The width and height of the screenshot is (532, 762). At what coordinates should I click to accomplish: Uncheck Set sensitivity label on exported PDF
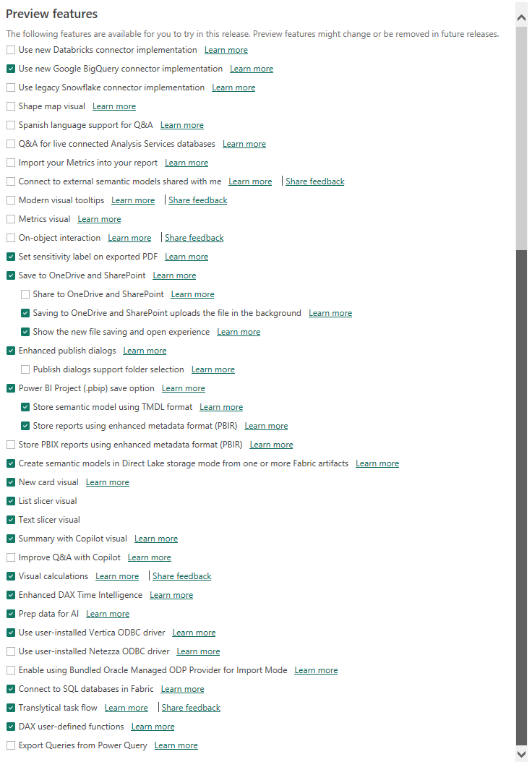click(x=11, y=257)
